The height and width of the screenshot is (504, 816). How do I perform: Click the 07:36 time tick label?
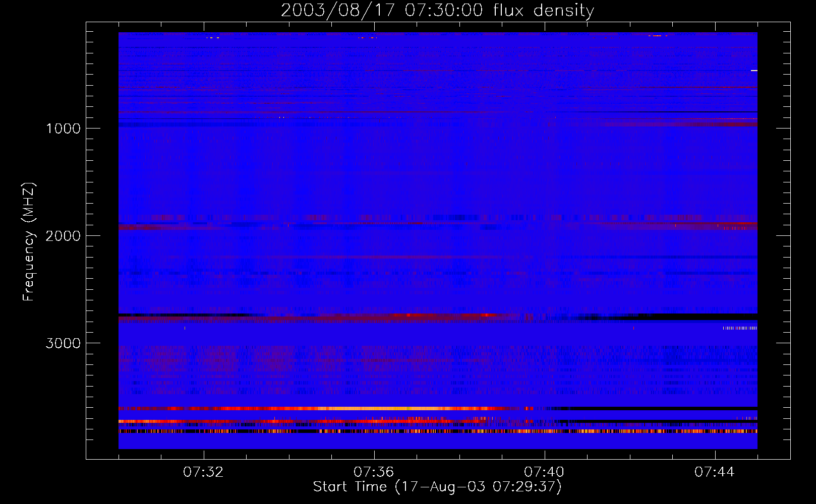[x=374, y=472]
